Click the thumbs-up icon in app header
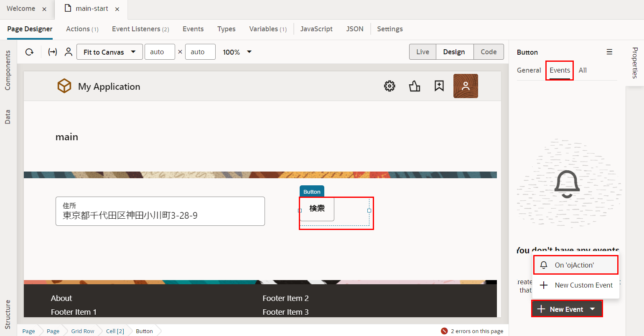The height and width of the screenshot is (336, 644). pos(414,86)
